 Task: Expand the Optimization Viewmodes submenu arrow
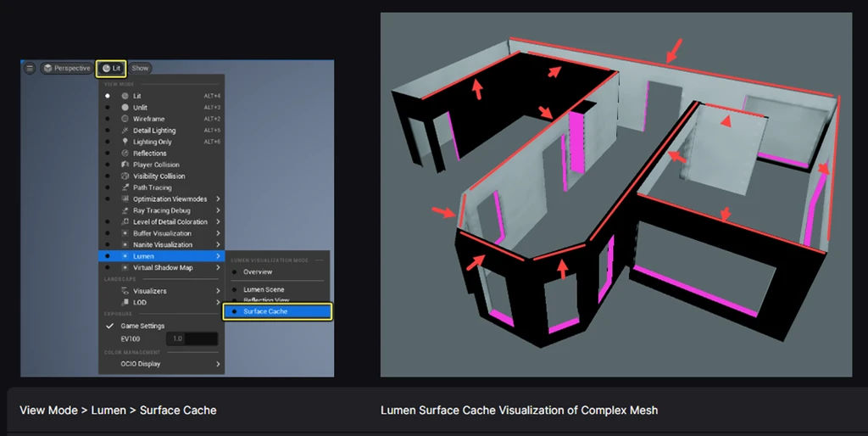(218, 198)
